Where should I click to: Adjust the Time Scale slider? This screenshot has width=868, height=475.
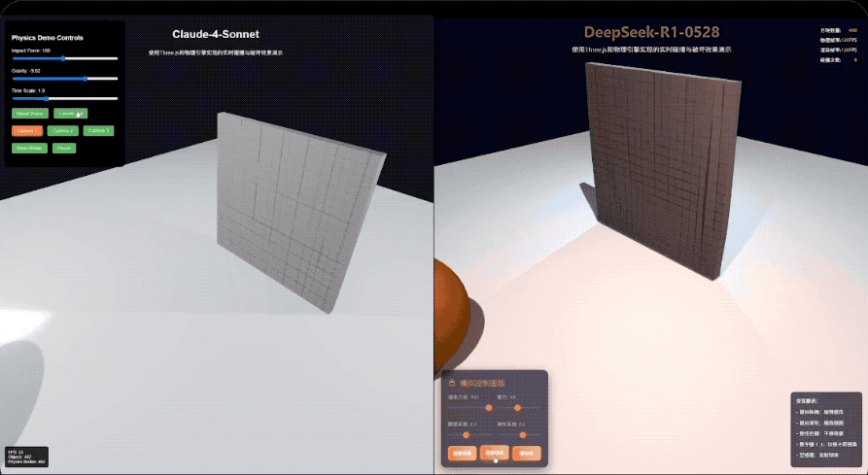pyautogui.click(x=65, y=98)
